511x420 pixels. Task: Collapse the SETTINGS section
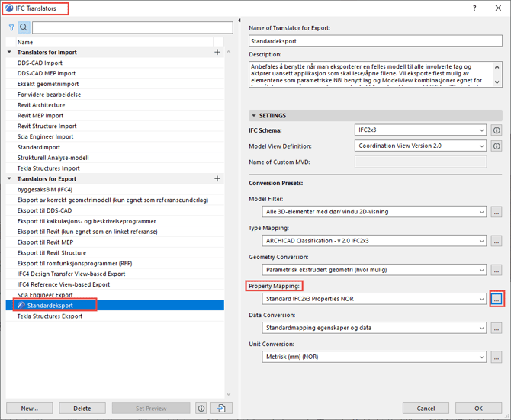coord(254,116)
